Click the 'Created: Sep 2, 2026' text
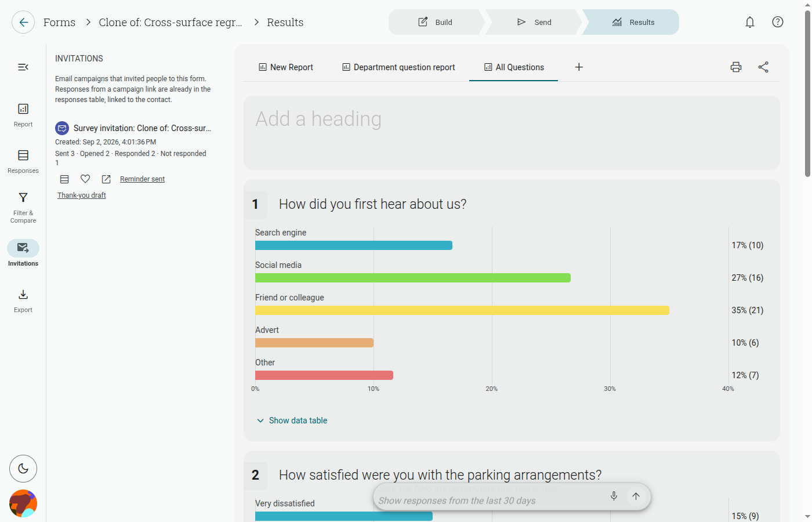Image resolution: width=812 pixels, height=522 pixels. [x=106, y=142]
